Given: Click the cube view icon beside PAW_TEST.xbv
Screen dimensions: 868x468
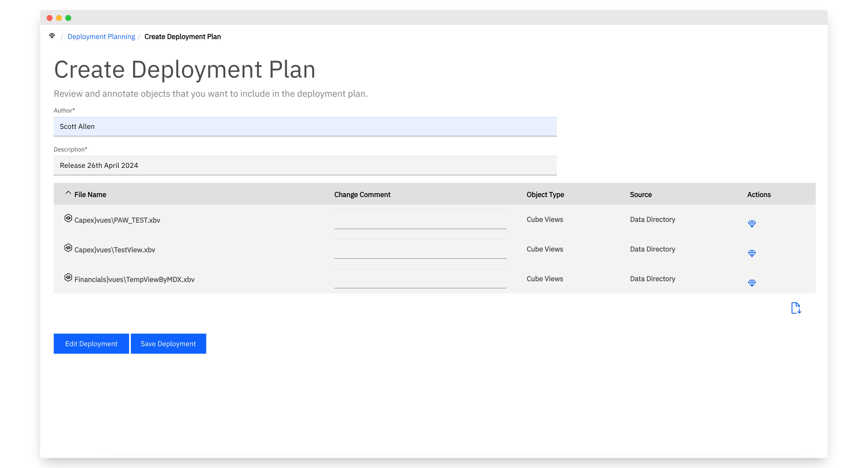Looking at the screenshot, I should click(68, 218).
